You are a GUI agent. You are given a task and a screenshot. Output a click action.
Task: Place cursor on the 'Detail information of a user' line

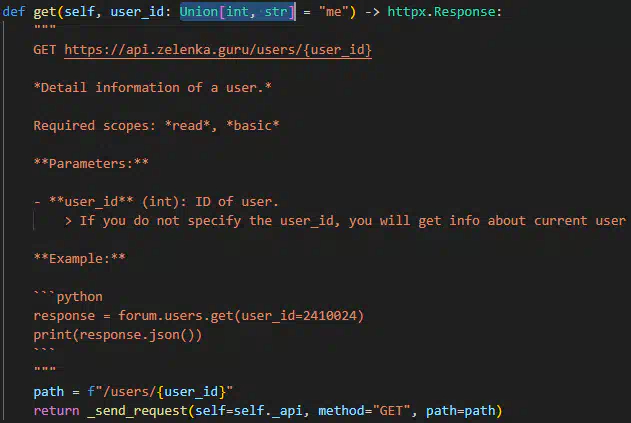[x=152, y=87]
